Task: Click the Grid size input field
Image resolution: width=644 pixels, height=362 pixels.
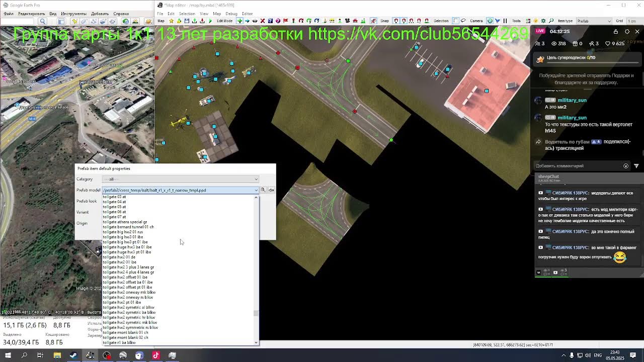Action: pyautogui.click(x=634, y=21)
